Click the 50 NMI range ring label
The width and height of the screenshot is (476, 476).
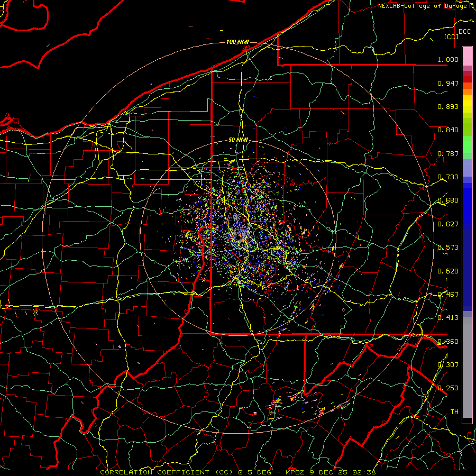tap(238, 140)
